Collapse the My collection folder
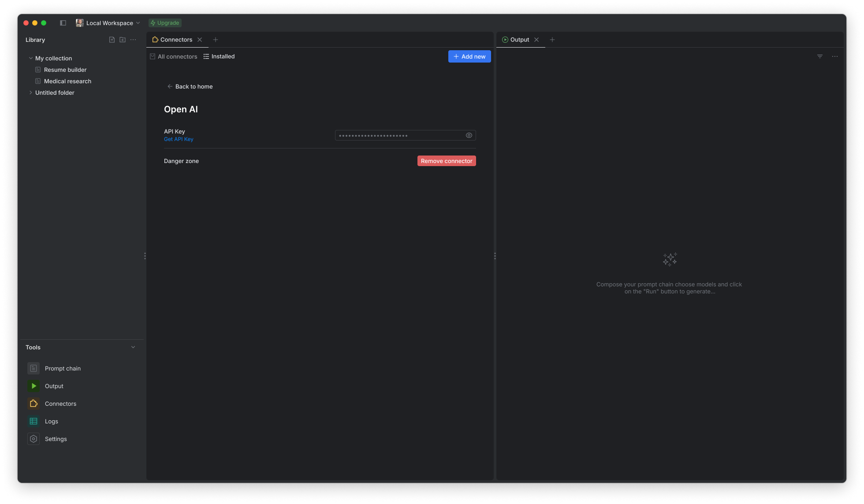 30,58
